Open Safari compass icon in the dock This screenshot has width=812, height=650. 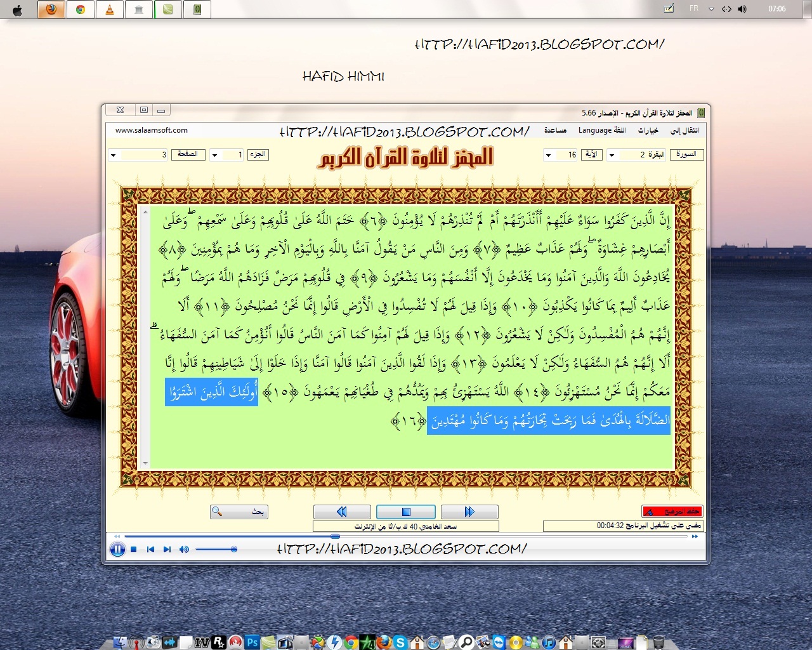434,642
